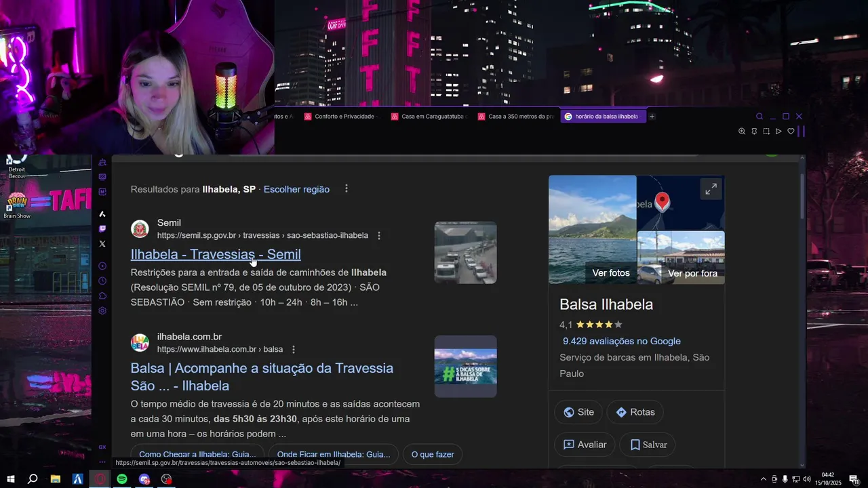Open the Player icon in the sidebar
Screen dimensions: 868x488
coord(102,266)
